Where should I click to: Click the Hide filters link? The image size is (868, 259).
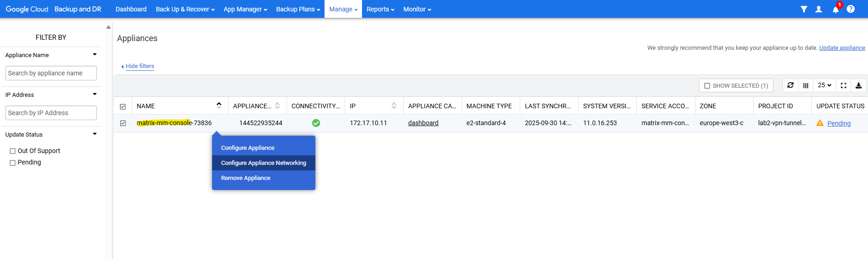point(139,66)
